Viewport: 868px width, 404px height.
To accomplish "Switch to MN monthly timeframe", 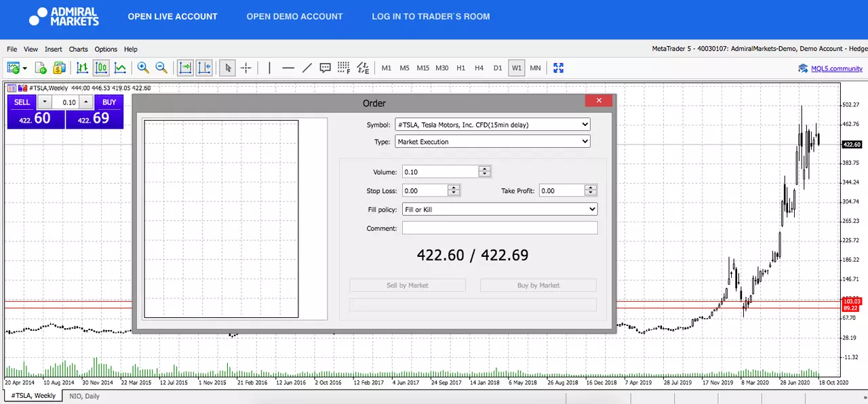I will click(x=535, y=68).
